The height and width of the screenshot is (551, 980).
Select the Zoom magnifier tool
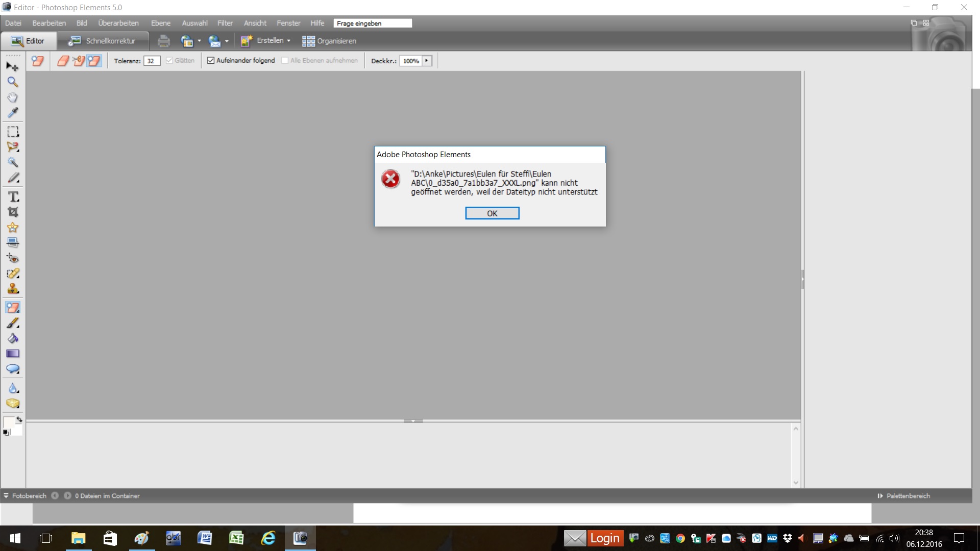coord(13,82)
